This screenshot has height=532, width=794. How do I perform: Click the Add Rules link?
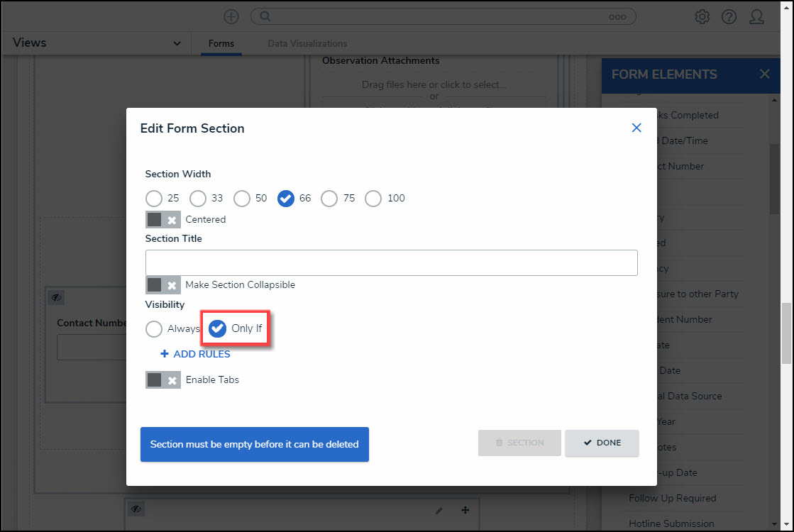click(195, 354)
